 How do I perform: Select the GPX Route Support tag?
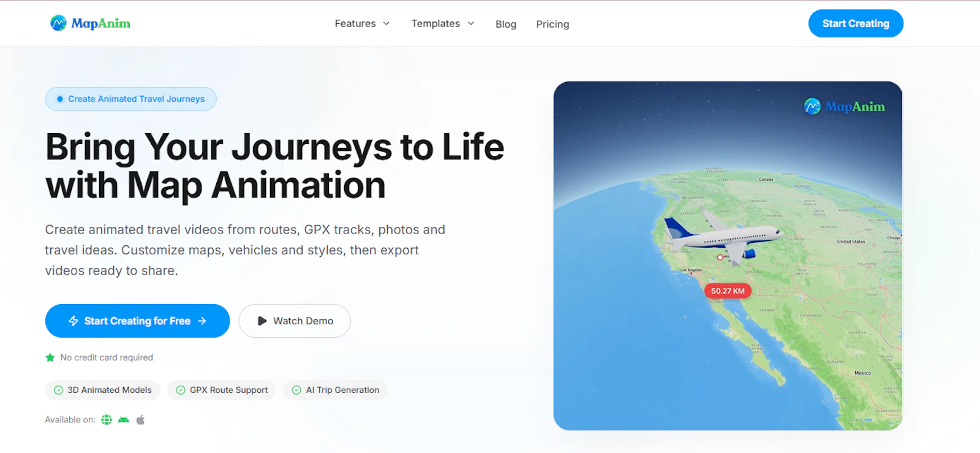coord(222,390)
